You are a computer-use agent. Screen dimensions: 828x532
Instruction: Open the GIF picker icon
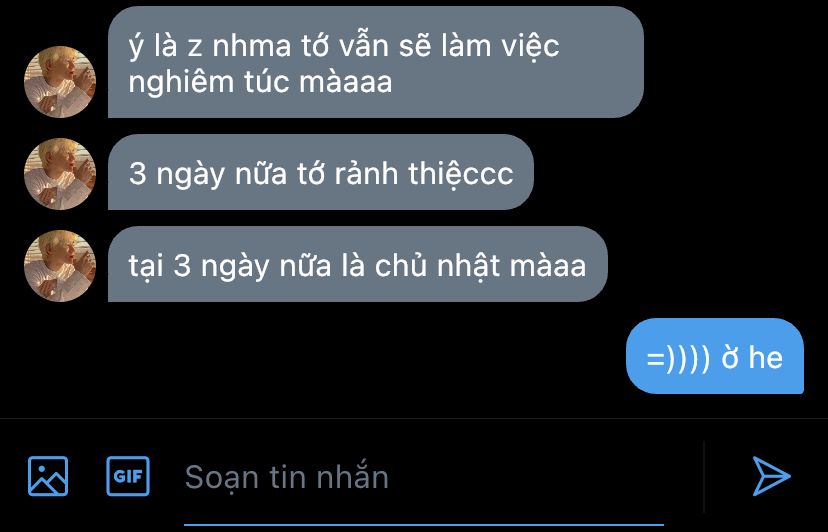[x=128, y=476]
